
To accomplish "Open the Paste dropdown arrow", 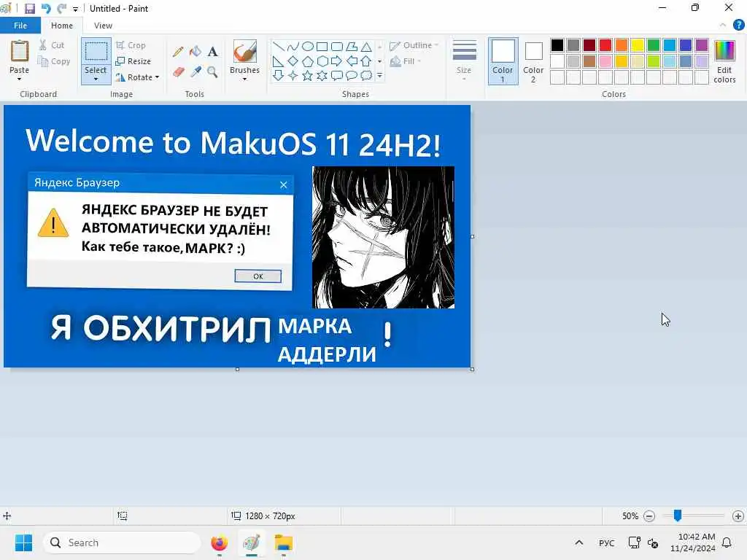I will pyautogui.click(x=20, y=79).
